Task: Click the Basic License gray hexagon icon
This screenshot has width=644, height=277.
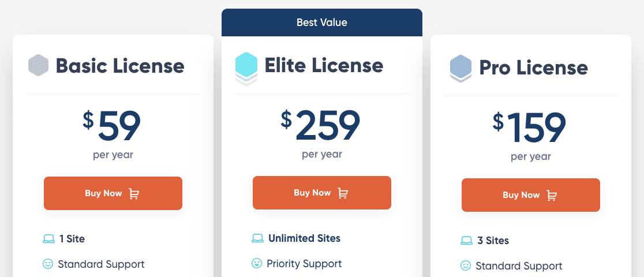Action: (38, 66)
